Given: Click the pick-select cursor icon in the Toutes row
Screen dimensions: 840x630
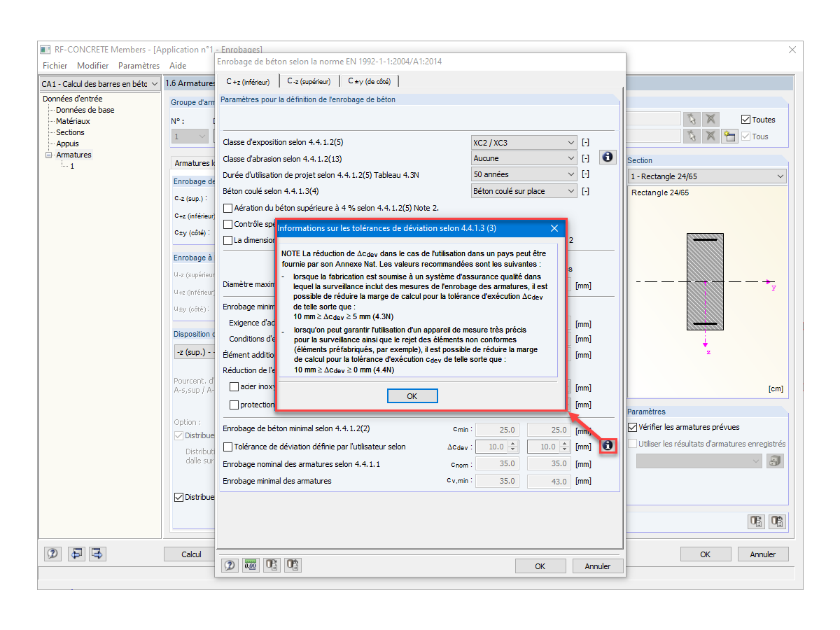Looking at the screenshot, I should [x=692, y=119].
